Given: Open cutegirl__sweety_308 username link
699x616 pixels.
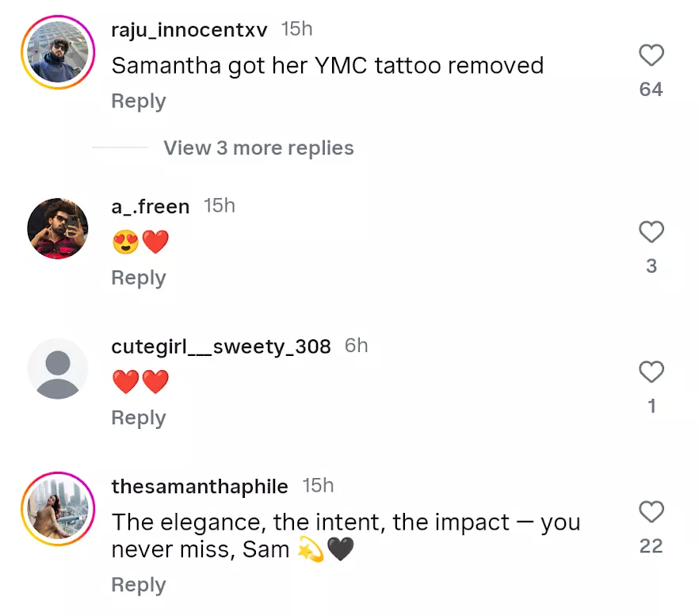Looking at the screenshot, I should coord(221,346).
